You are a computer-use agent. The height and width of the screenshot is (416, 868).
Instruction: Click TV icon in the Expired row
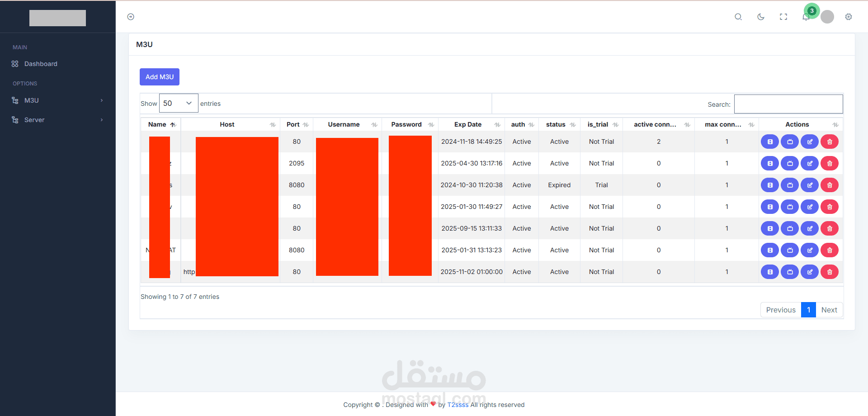coord(790,185)
